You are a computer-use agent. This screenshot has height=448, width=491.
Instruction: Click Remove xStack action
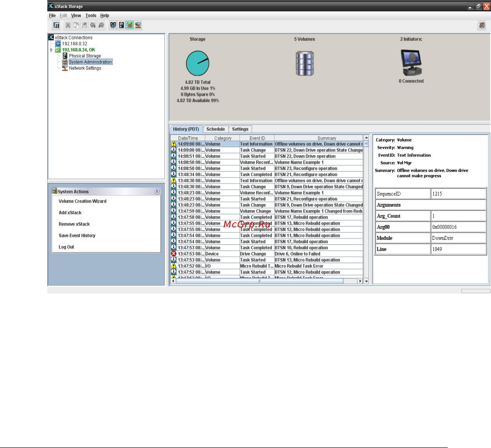click(74, 224)
